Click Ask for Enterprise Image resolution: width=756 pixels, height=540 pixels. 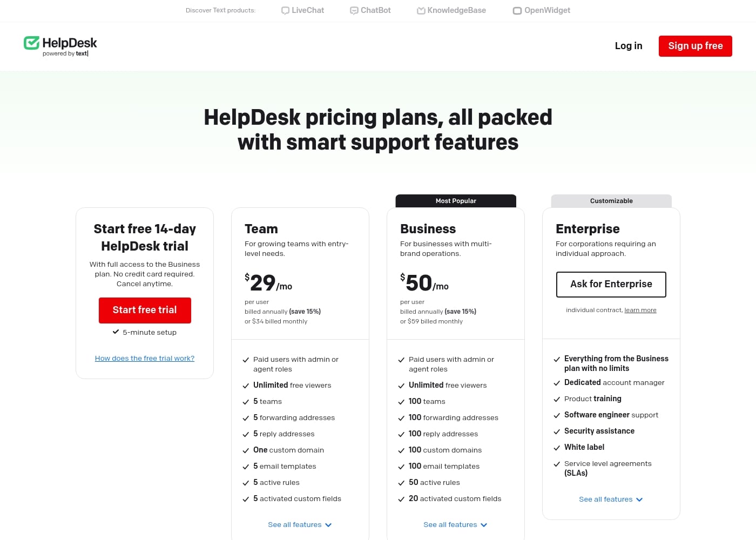[x=611, y=284]
